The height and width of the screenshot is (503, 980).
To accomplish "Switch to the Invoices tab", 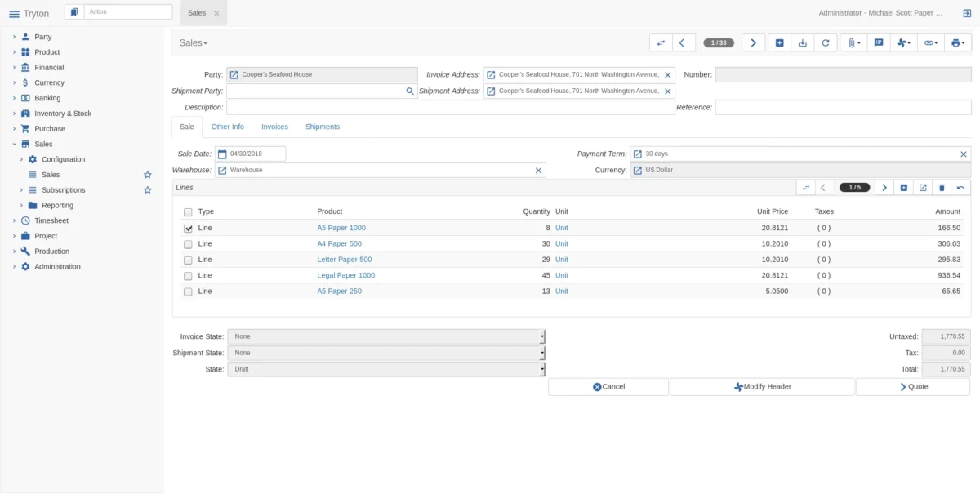I will coord(274,127).
